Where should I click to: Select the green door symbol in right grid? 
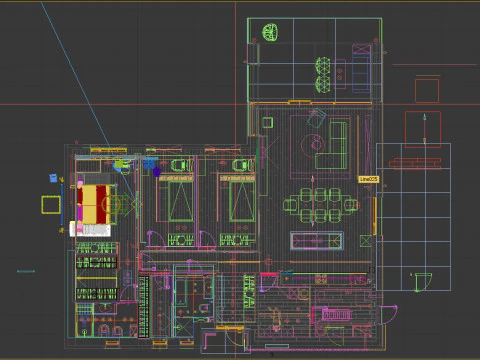422,282
